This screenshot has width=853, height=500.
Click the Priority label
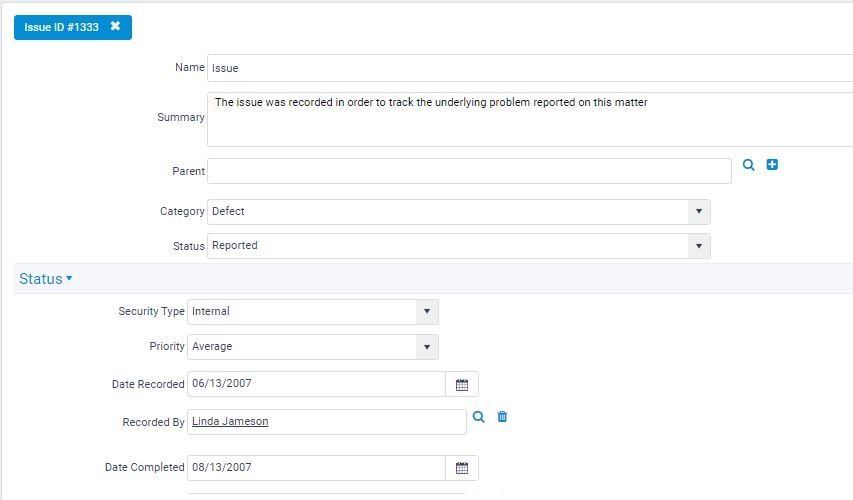(x=167, y=346)
